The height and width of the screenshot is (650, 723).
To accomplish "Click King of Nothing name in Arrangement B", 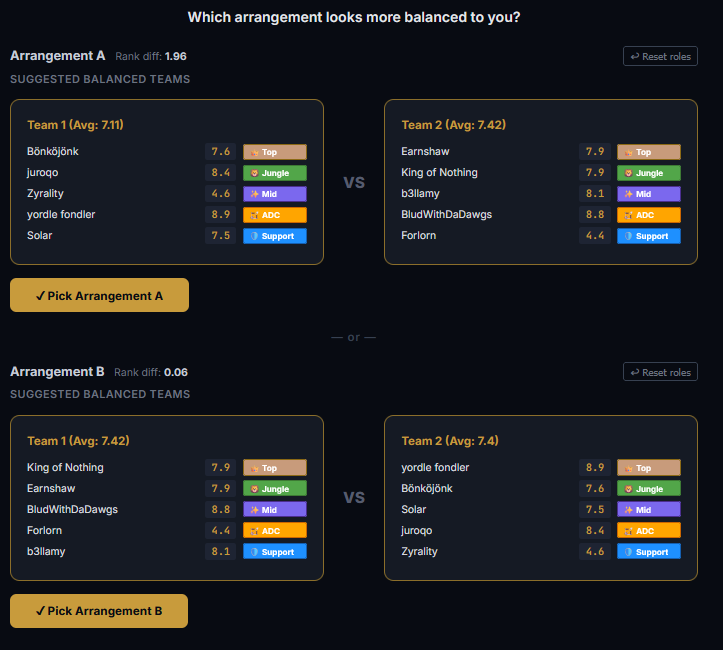I will [65, 467].
